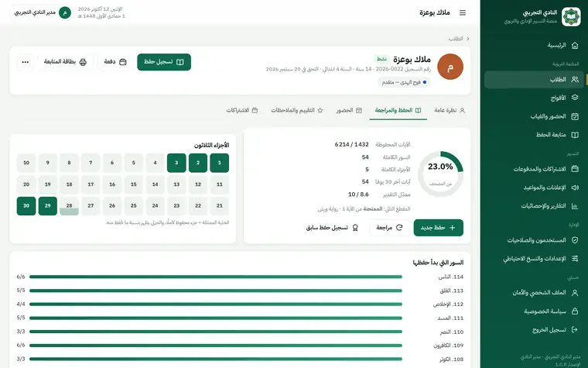
Task: Click progress bar for 114. الناس
Action: point(216,277)
